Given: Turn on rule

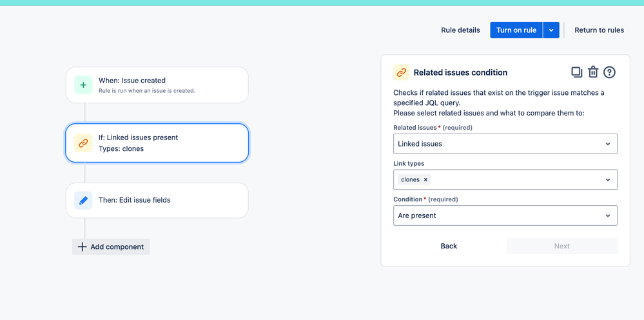Looking at the screenshot, I should coord(516,30).
